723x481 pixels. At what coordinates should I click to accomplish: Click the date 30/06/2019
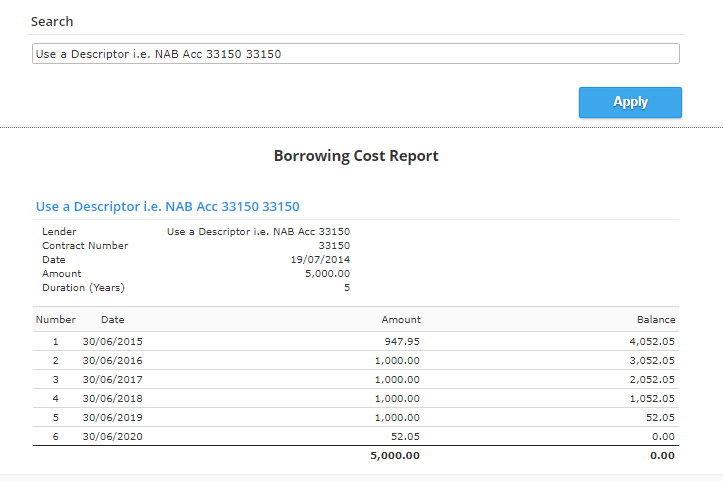pyautogui.click(x=113, y=417)
